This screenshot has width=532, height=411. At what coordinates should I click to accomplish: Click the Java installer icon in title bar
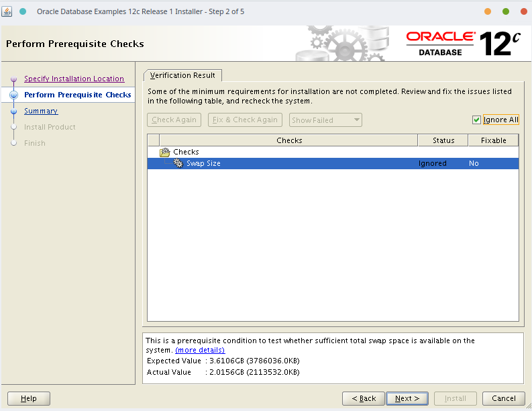click(x=7, y=11)
